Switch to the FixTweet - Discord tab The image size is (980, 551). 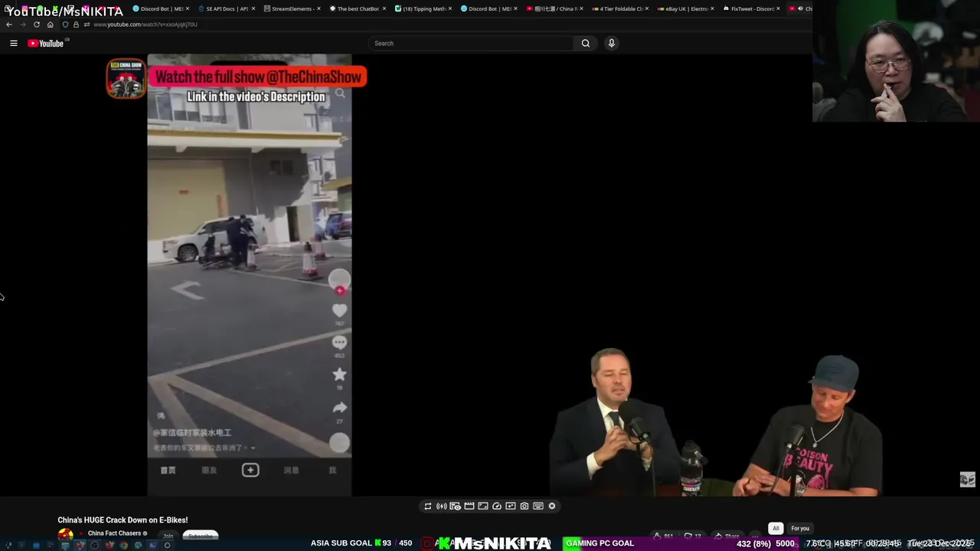(x=753, y=8)
